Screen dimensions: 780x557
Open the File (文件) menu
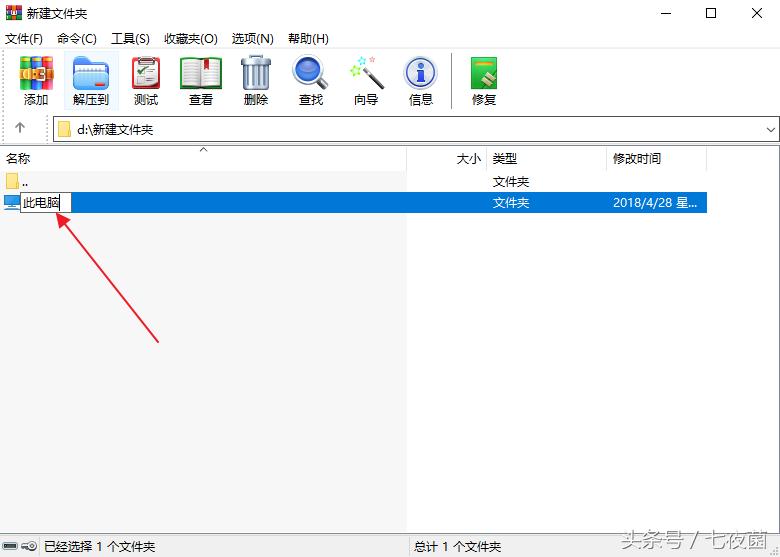24,38
